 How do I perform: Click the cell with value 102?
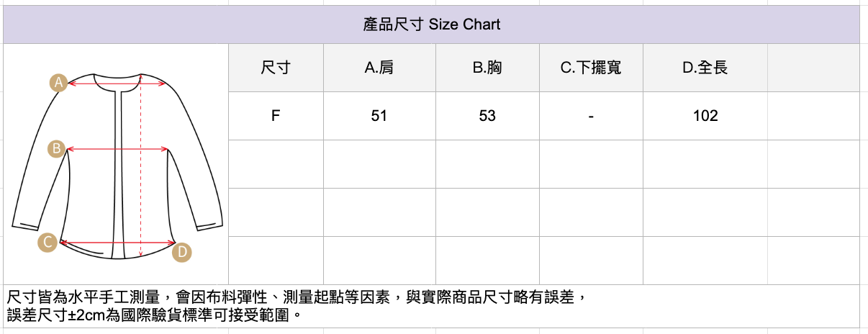705,116
